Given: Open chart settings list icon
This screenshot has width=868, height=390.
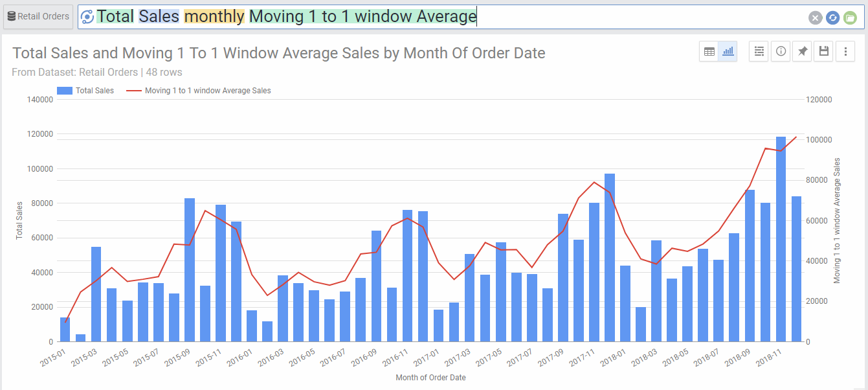Looking at the screenshot, I should (x=759, y=52).
